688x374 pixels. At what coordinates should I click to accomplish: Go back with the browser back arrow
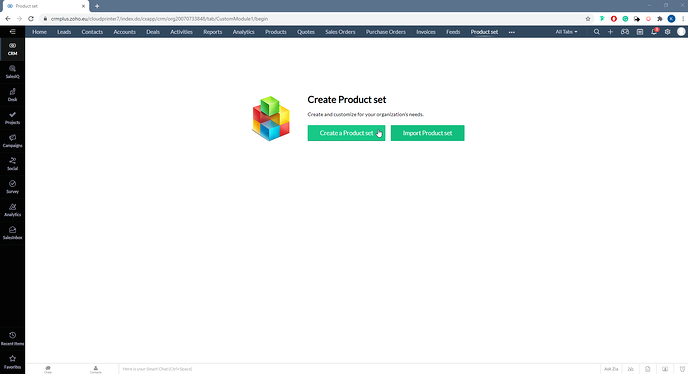[7, 19]
